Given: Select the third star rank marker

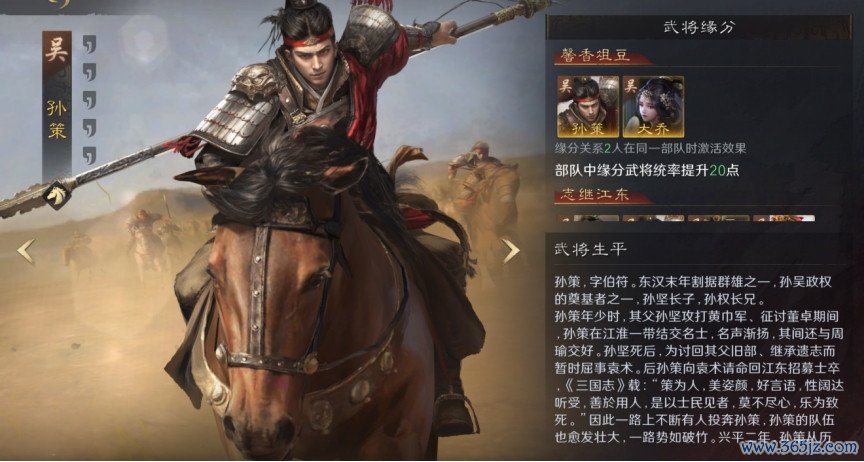Looking at the screenshot, I should click(89, 100).
